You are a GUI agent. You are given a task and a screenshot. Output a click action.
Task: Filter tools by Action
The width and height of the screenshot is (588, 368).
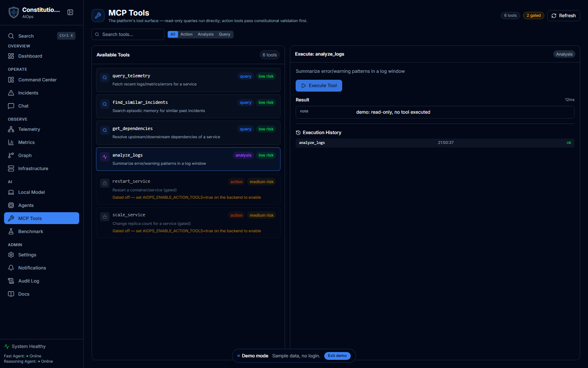click(186, 34)
